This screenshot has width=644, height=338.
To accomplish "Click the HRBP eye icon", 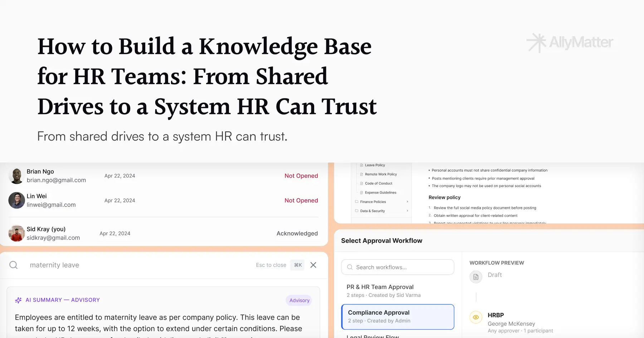I will (x=476, y=317).
